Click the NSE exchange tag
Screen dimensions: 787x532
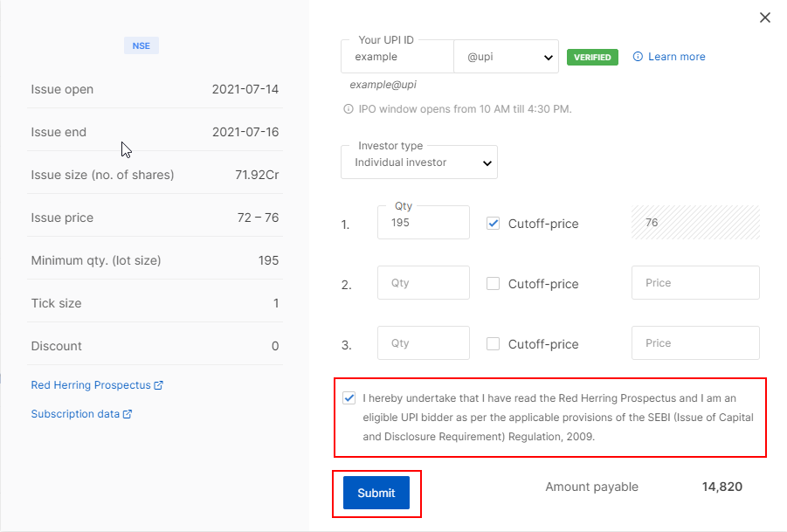pos(141,45)
